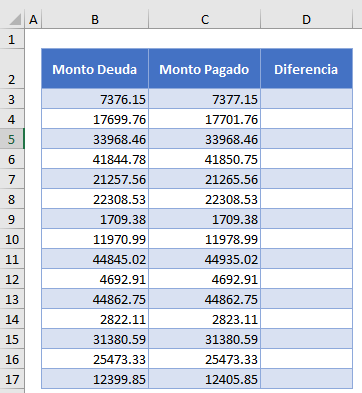Screen dimensions: 362x393
Task: Select row 8 header
Action: (12, 199)
